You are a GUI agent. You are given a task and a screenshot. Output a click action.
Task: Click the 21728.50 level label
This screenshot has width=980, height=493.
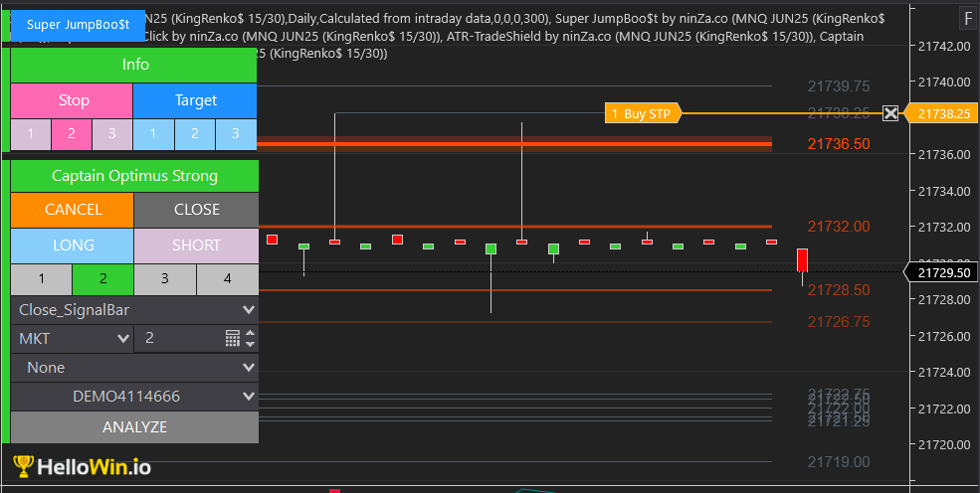(839, 290)
